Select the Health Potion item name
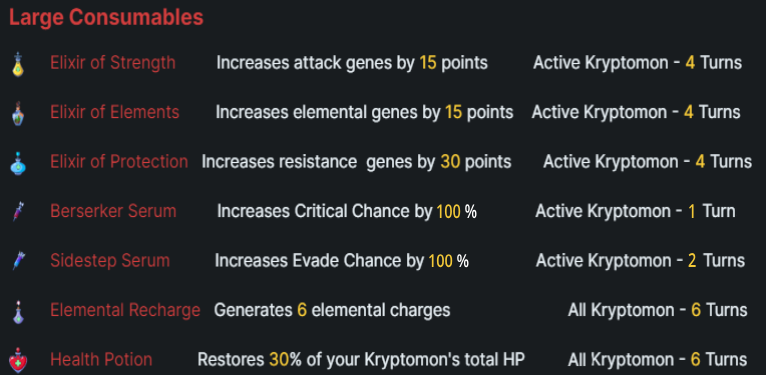The height and width of the screenshot is (375, 766). [x=101, y=360]
